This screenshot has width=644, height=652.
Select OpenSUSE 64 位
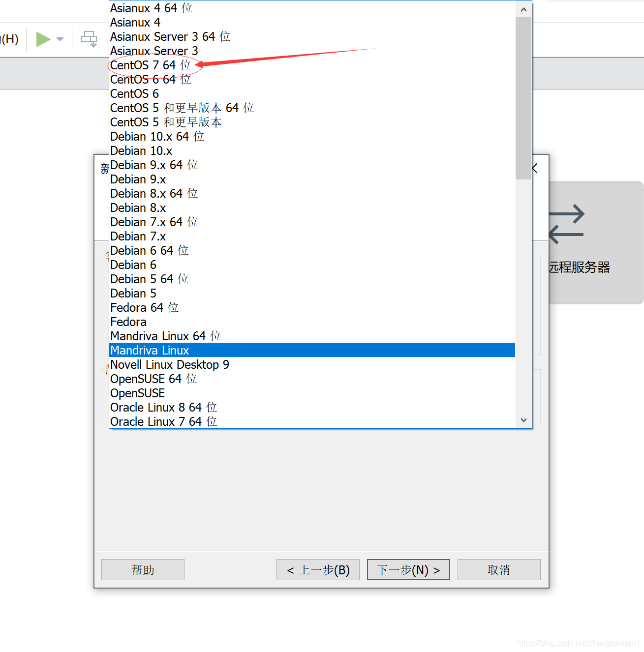(312, 379)
